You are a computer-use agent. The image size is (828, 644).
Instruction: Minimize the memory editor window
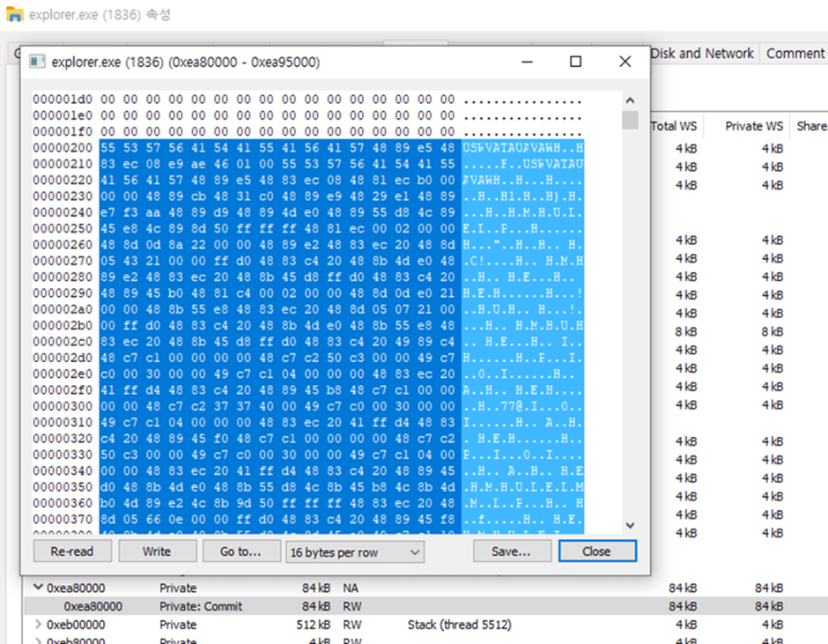[527, 62]
